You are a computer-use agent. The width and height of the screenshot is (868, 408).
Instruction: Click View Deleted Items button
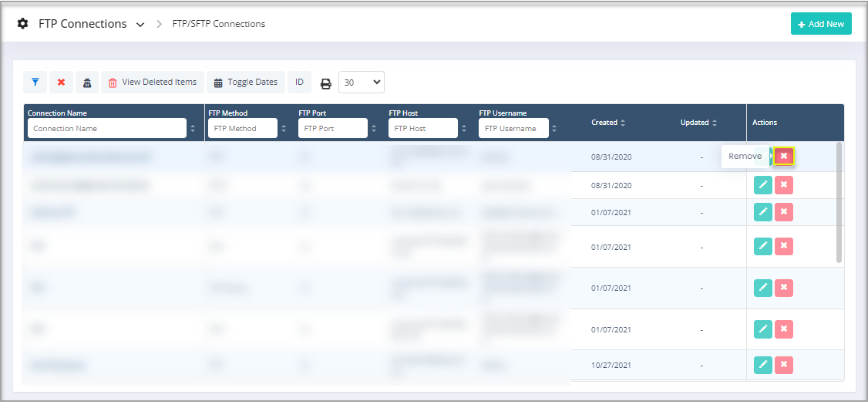tap(153, 83)
